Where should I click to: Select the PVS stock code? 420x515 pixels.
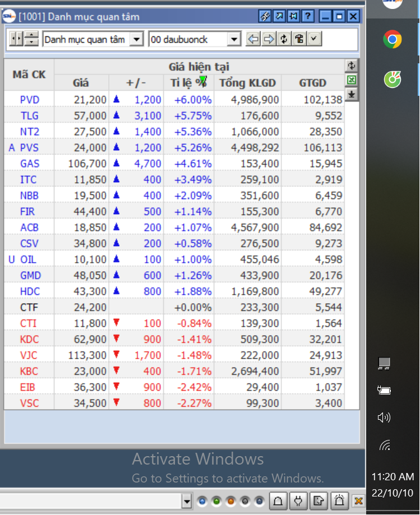[x=29, y=147]
